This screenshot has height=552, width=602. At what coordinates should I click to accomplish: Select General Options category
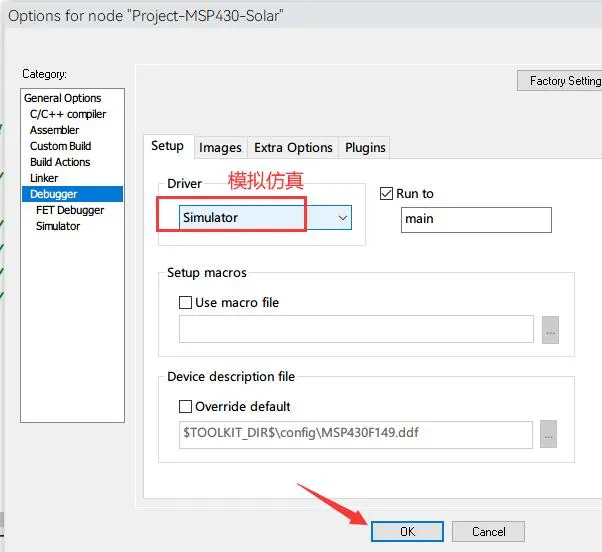pyautogui.click(x=63, y=98)
